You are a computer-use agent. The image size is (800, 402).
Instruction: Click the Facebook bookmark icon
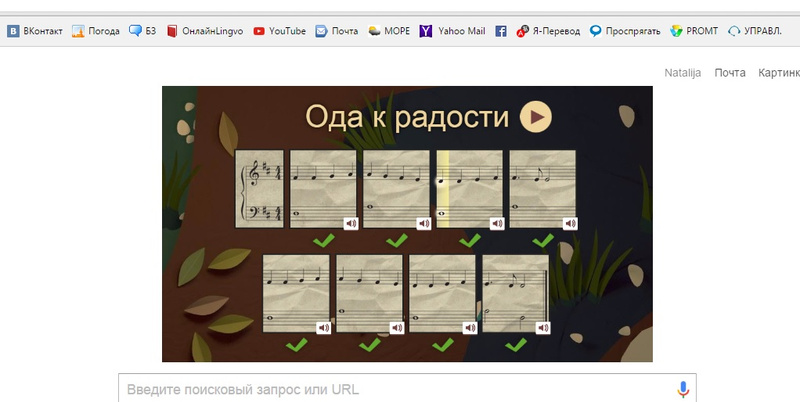(501, 31)
